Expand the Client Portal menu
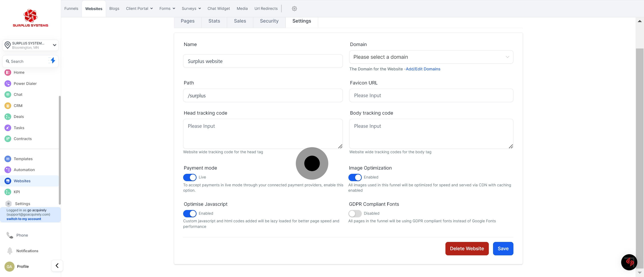Screen dimensions: 644x277 pos(139,8)
